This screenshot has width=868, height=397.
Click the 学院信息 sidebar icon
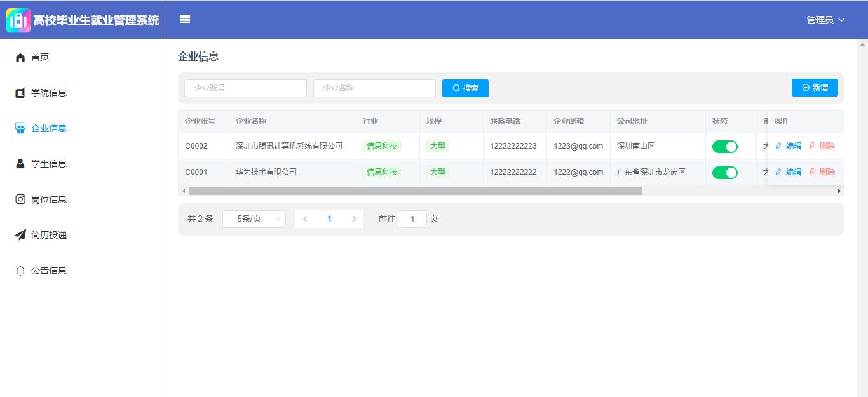(x=20, y=93)
